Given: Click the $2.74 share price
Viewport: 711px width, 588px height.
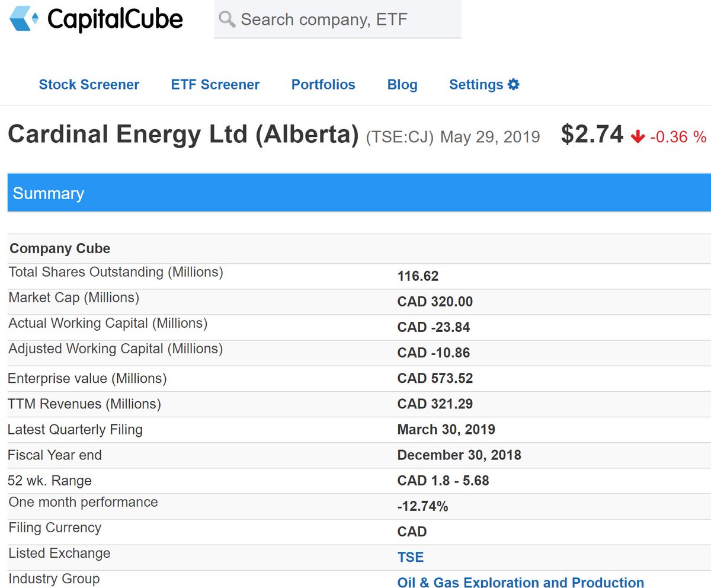Looking at the screenshot, I should [592, 135].
